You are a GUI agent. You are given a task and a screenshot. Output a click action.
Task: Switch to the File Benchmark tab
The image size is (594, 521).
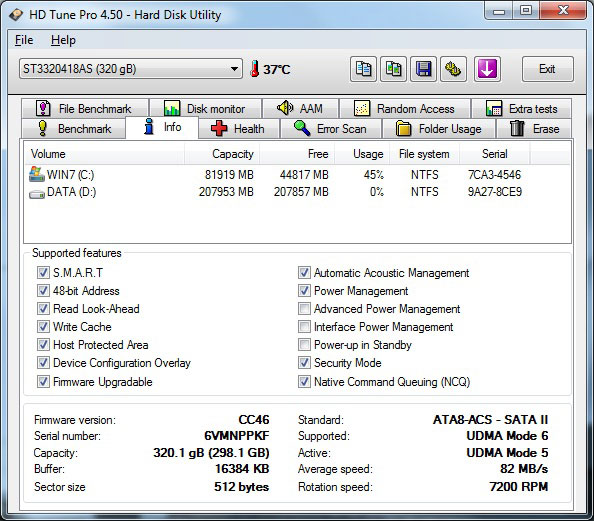click(x=85, y=108)
